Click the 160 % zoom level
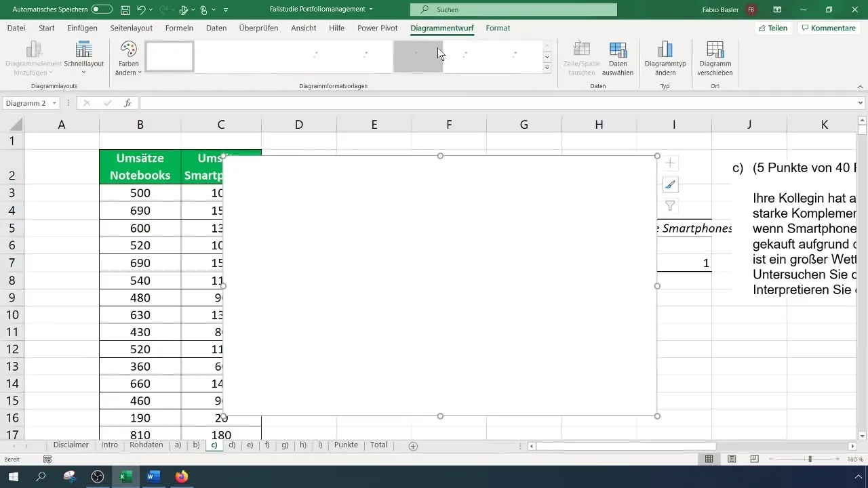The width and height of the screenshot is (868, 488). pyautogui.click(x=856, y=460)
